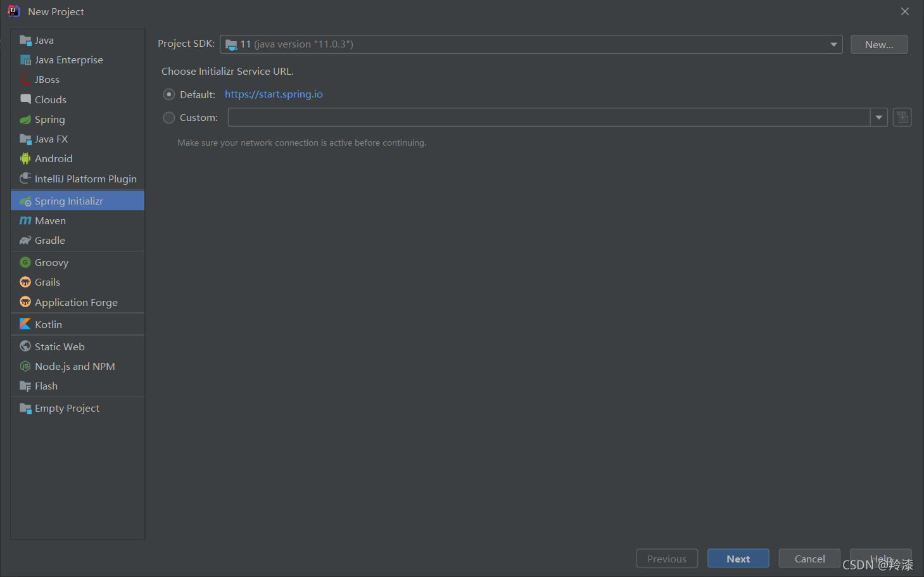Click the IntelliJ Platform Plugin icon
Viewport: 924px width, 577px height.
(25, 179)
